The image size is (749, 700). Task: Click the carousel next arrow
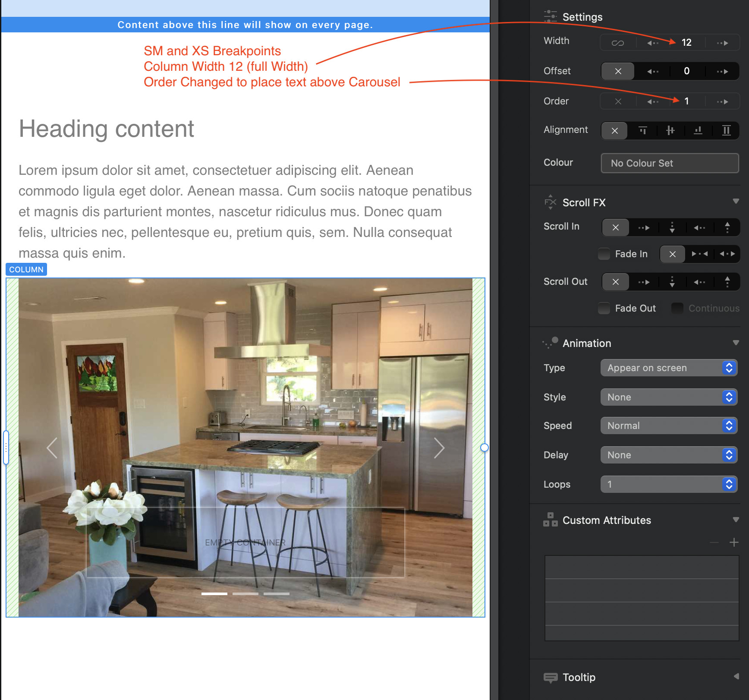[x=440, y=448]
